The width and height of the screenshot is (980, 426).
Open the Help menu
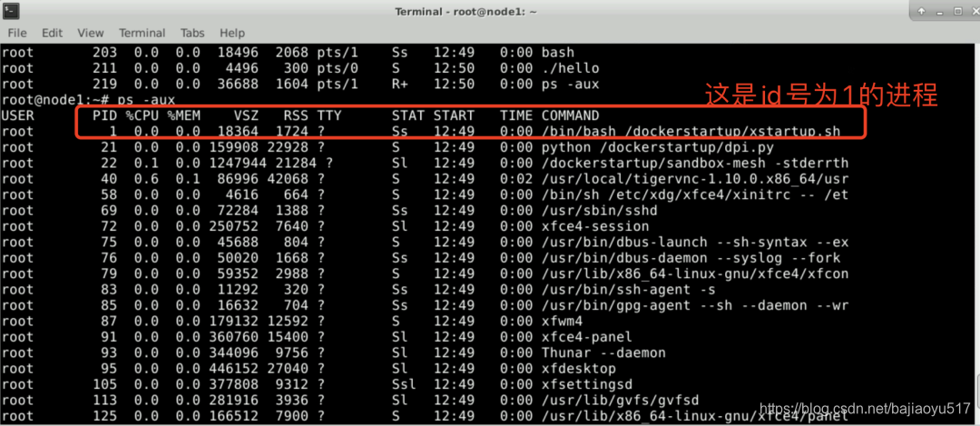click(232, 34)
